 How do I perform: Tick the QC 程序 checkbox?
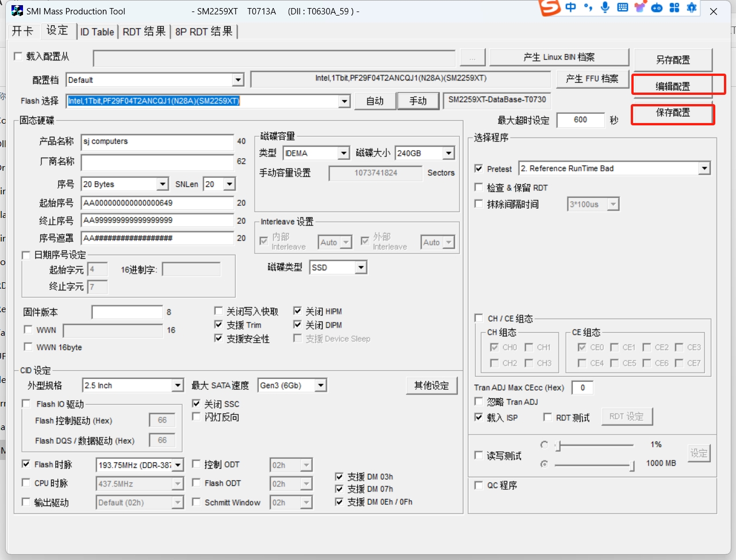pos(478,485)
